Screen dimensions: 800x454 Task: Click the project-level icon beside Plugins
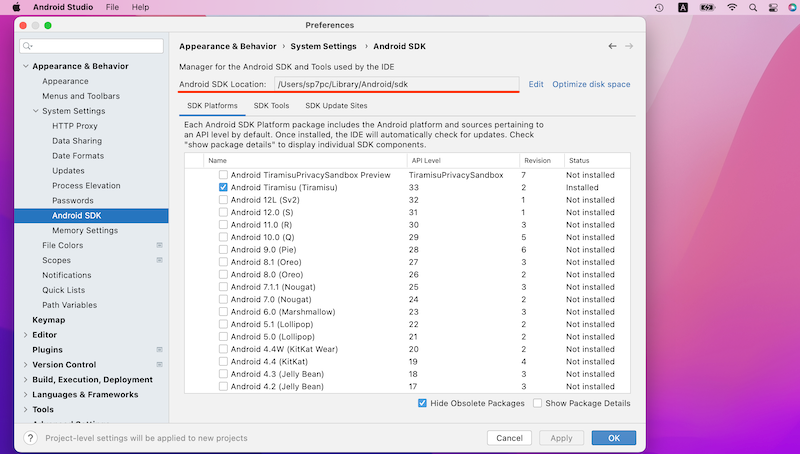click(159, 350)
